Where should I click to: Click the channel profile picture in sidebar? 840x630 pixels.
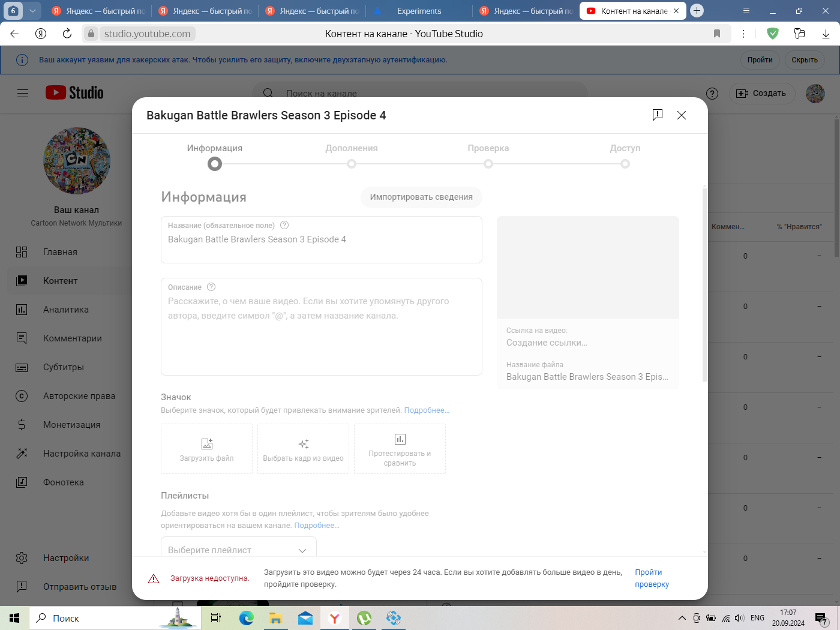click(x=77, y=161)
